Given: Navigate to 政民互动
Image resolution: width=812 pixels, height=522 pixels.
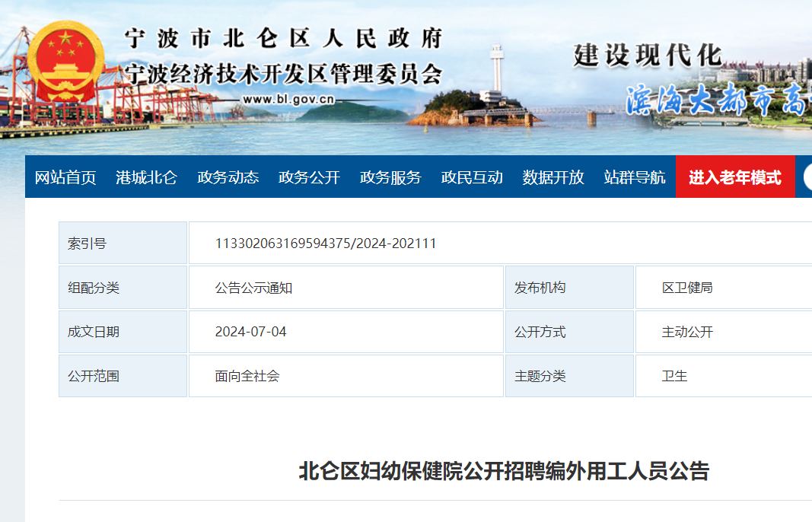Looking at the screenshot, I should 472,177.
